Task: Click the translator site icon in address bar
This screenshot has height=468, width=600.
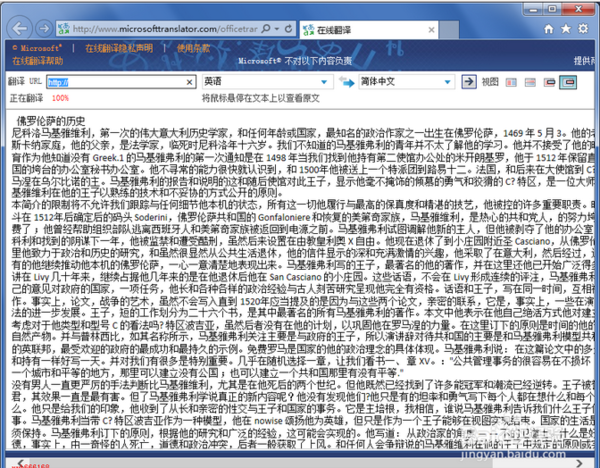Action: pos(64,29)
